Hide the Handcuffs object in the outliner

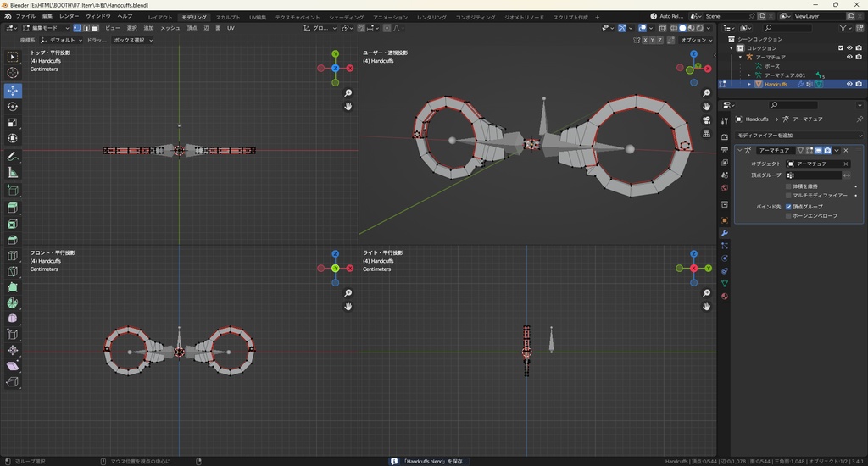coord(849,84)
